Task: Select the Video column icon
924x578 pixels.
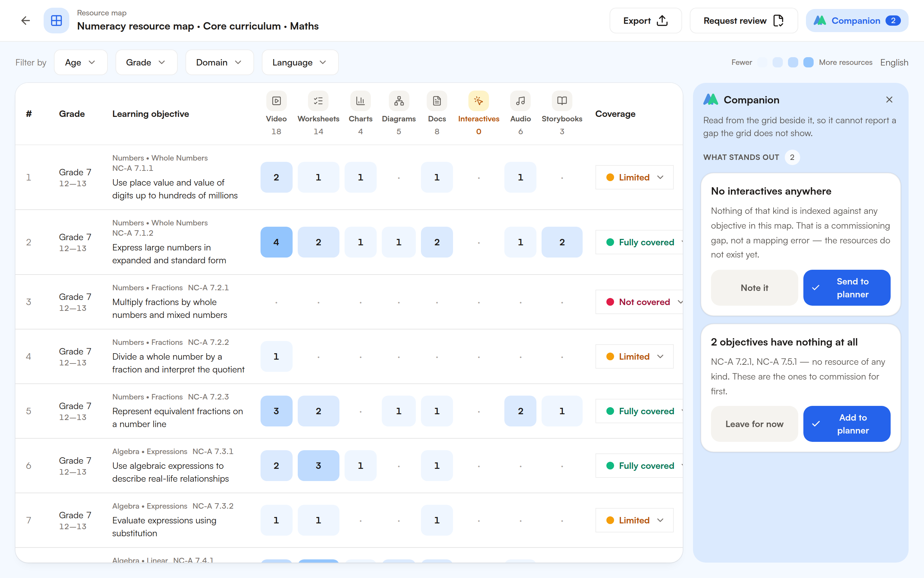Action: tap(277, 101)
